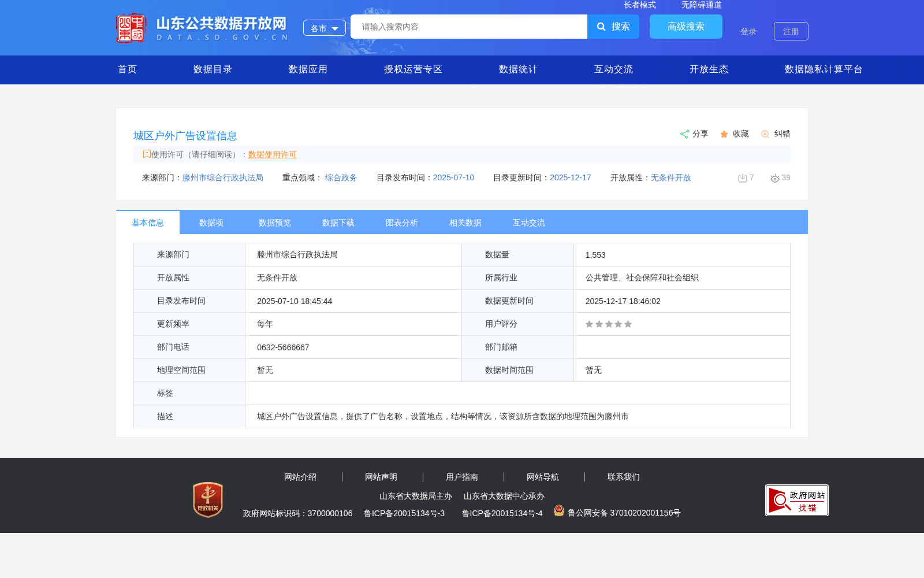Click the 无条件开放 value in the header info

click(671, 177)
